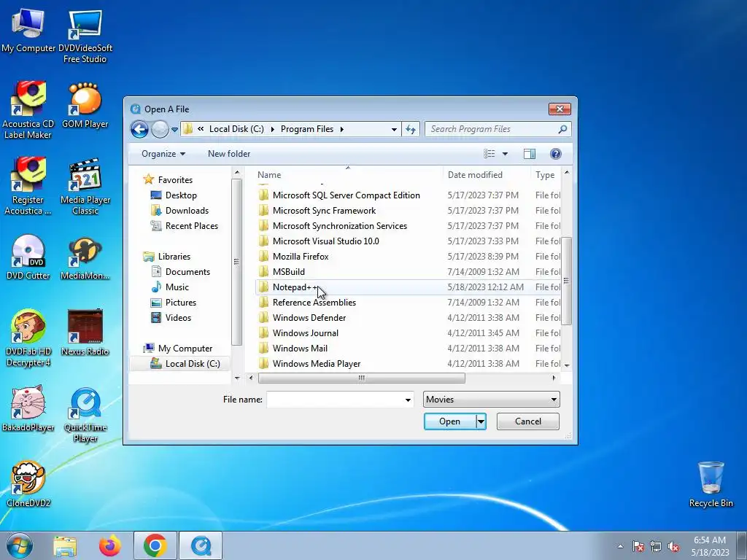Select the Notepad++ folder

[295, 287]
